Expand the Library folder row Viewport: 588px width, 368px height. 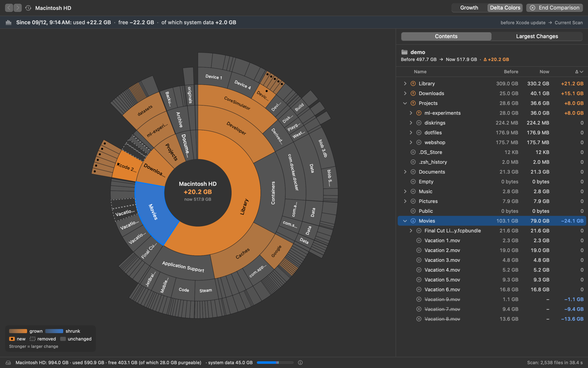[405, 83]
